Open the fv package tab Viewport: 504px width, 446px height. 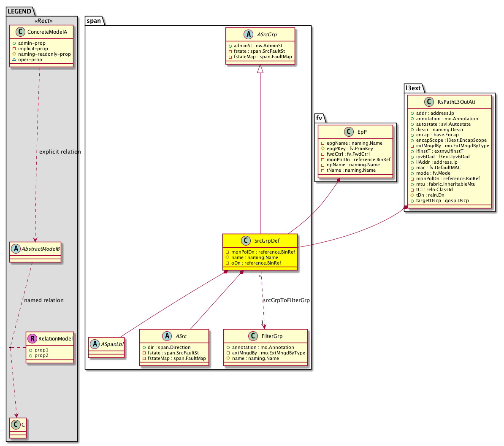click(x=319, y=118)
